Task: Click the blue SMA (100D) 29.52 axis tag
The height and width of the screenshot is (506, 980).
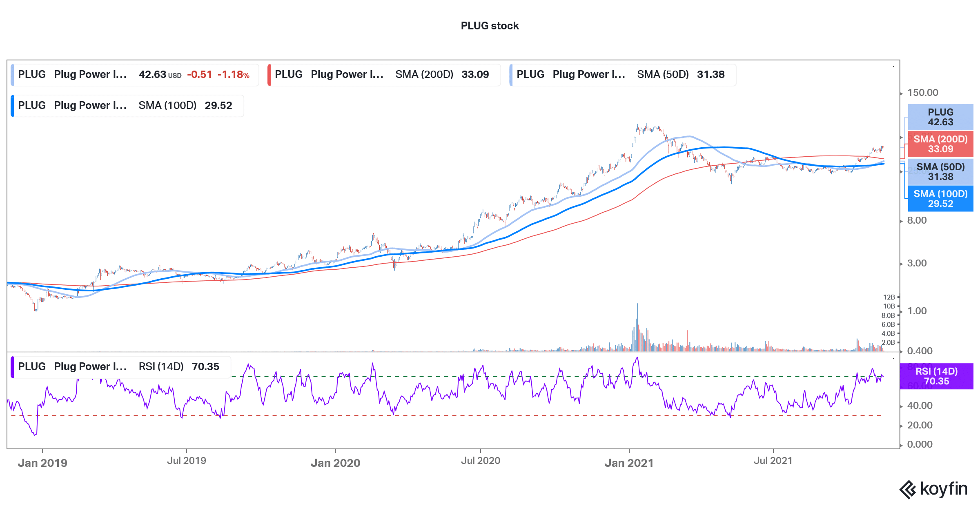Action: coord(940,199)
